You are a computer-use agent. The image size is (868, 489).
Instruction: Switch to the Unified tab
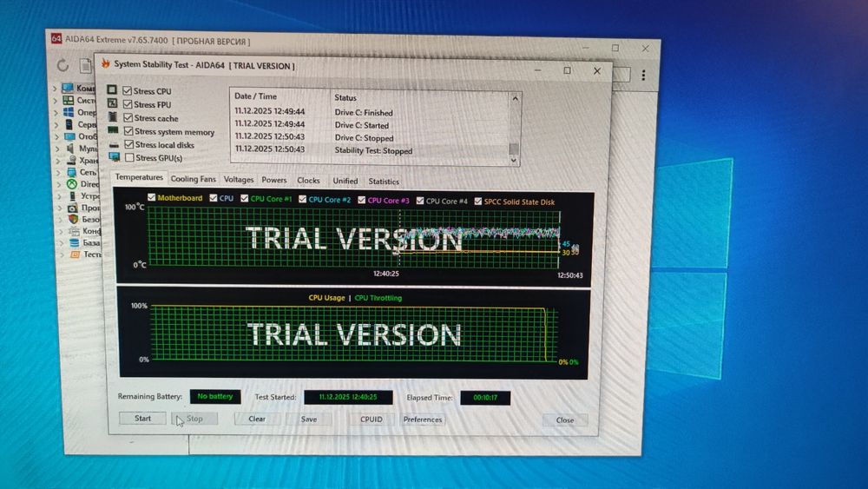point(345,181)
